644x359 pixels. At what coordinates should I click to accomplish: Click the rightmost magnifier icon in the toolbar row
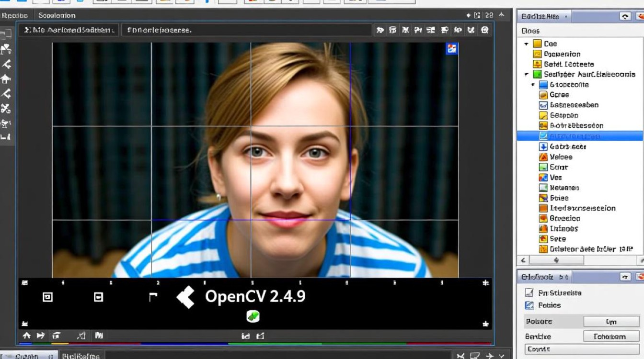point(484,30)
